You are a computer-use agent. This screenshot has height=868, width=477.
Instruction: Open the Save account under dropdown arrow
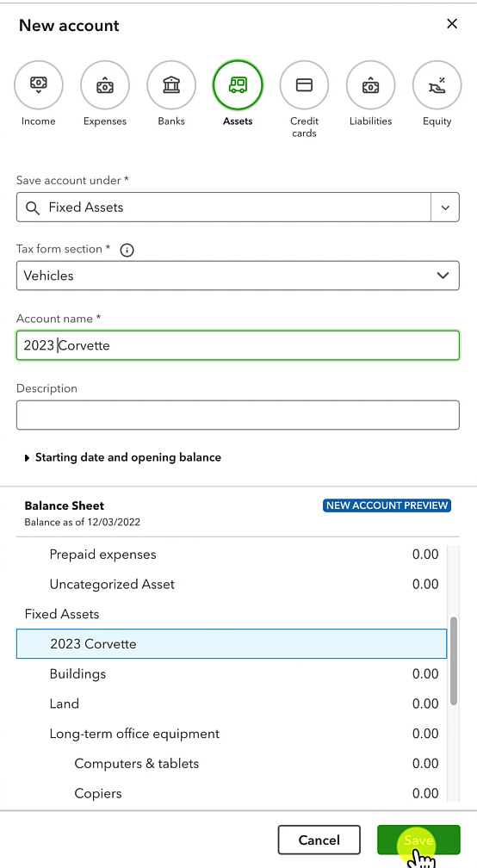click(x=445, y=208)
